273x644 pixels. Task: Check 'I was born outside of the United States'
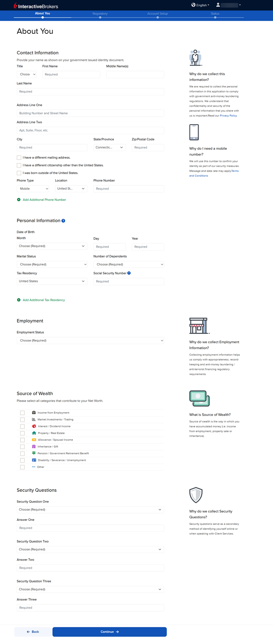pos(19,173)
